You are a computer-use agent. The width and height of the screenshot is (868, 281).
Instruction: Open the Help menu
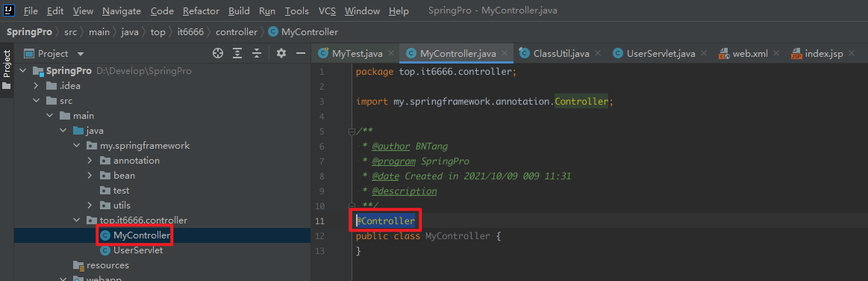[399, 11]
